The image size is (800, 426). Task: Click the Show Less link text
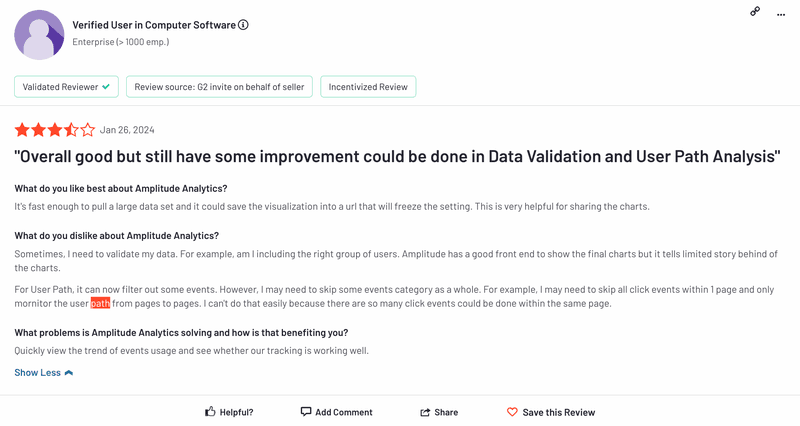pos(37,373)
